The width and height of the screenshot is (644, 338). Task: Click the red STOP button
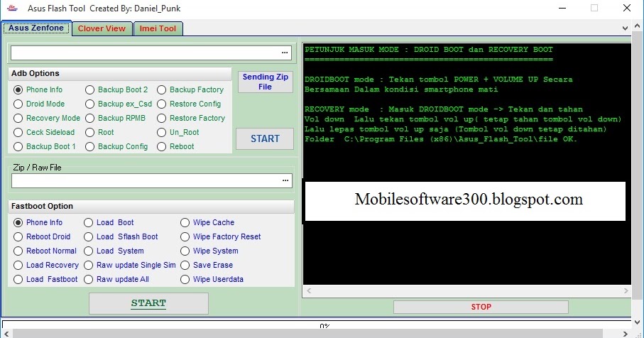point(481,307)
